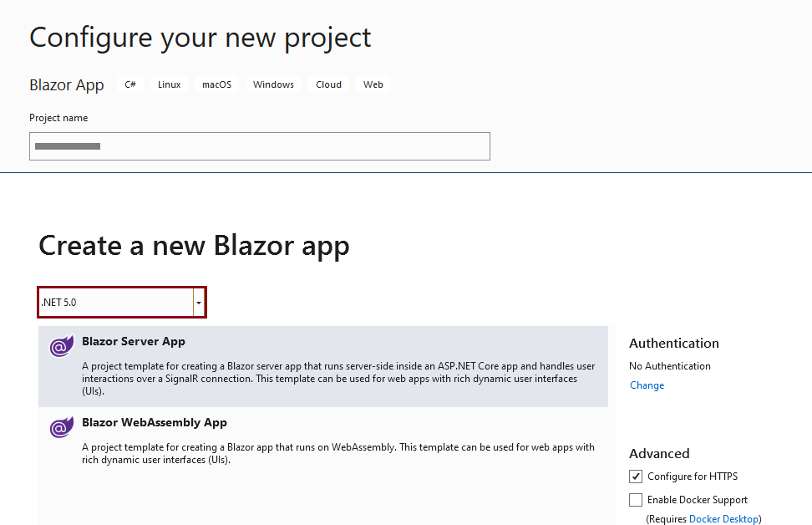Image resolution: width=812 pixels, height=525 pixels.
Task: Click the Blazor Server App description text
Action: pyautogui.click(x=338, y=379)
